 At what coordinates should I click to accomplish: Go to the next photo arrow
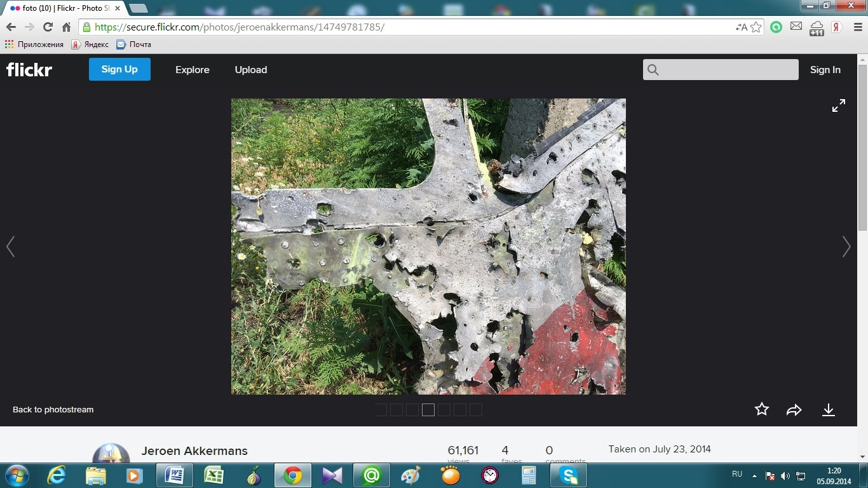click(x=846, y=247)
